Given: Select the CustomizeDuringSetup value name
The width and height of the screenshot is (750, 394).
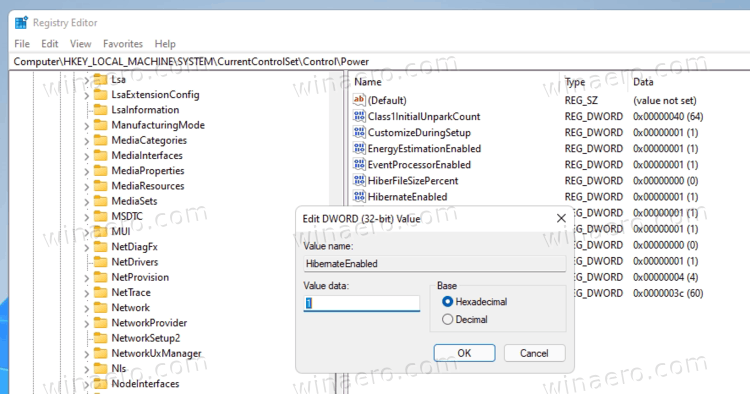Looking at the screenshot, I should click(419, 132).
